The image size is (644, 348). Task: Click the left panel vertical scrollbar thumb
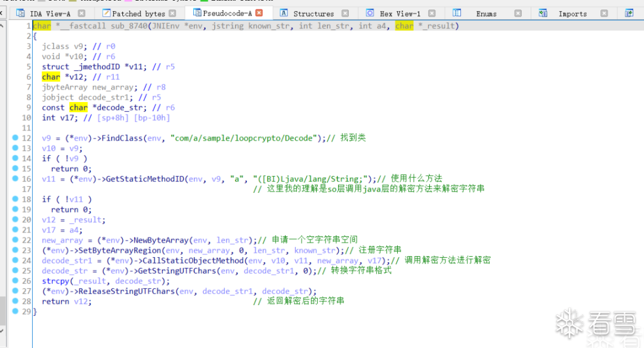coord(2,310)
